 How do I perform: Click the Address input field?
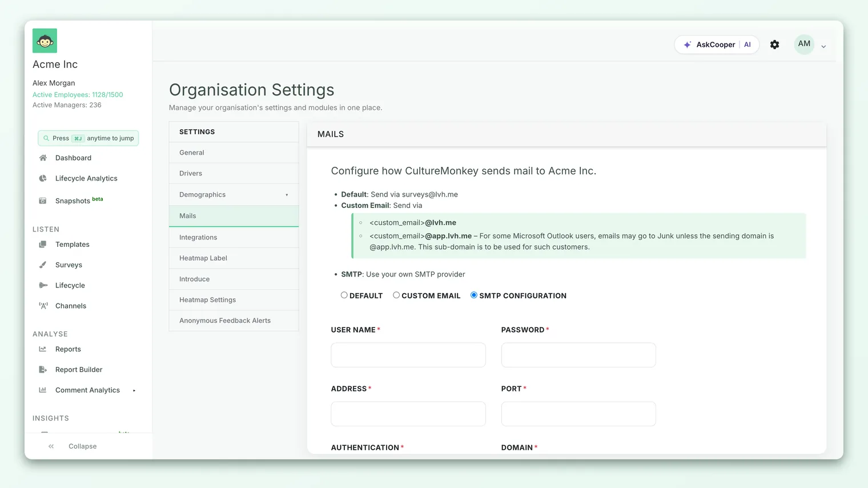[408, 414]
